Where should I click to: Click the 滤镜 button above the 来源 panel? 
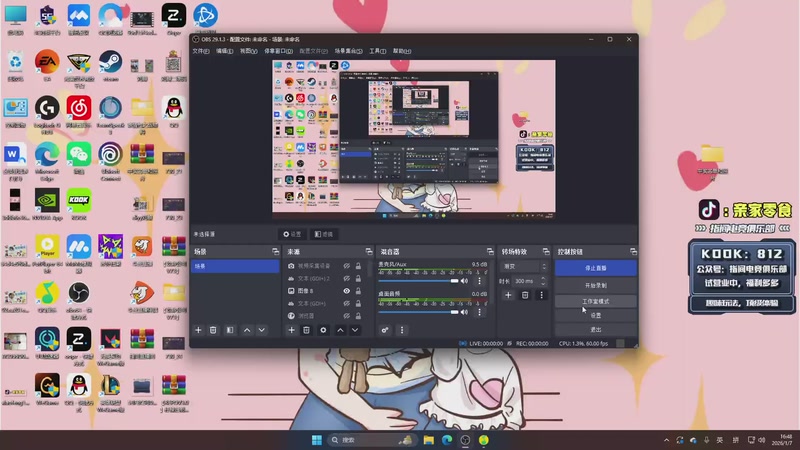pyautogui.click(x=324, y=234)
